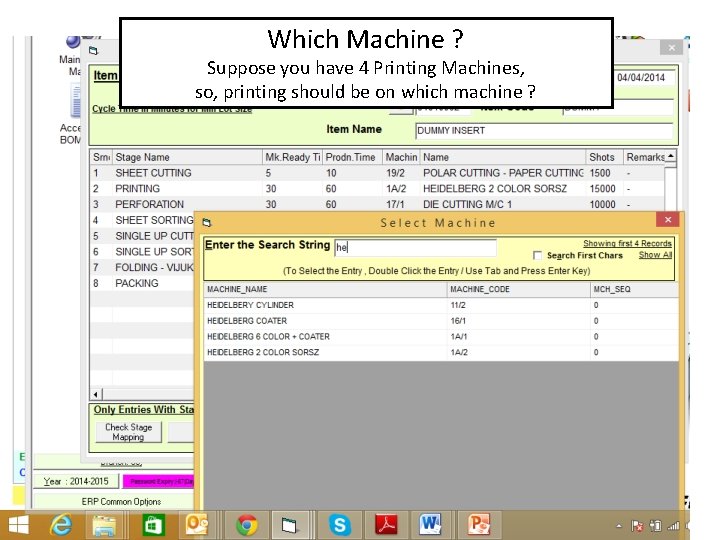Click the Year : 2014-2015 status label
Screen dimensions: 720x540
[x=76, y=481]
